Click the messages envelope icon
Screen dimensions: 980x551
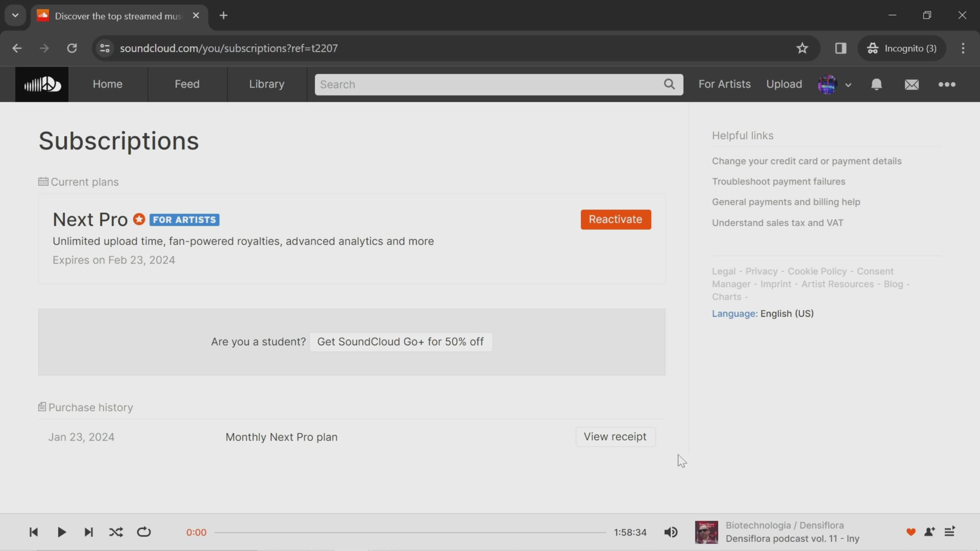tap(912, 83)
